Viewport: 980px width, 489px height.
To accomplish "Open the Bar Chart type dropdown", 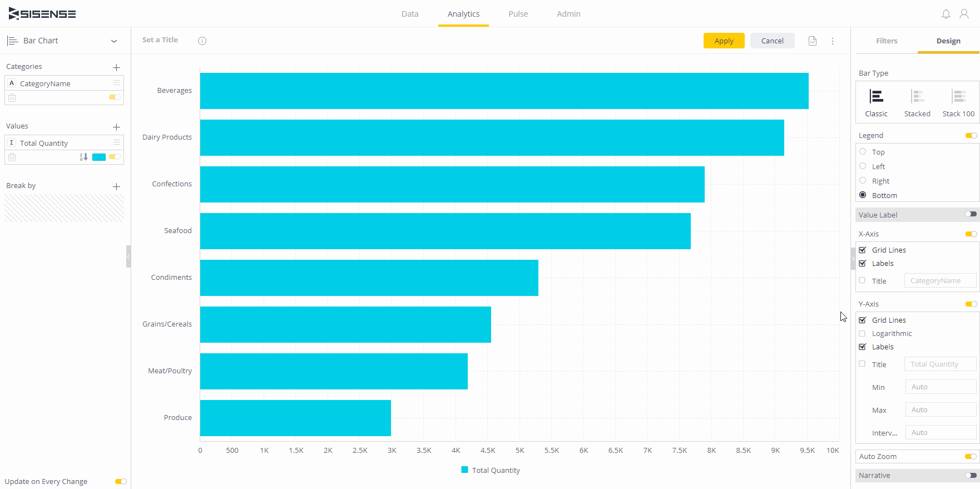I will [x=113, y=41].
